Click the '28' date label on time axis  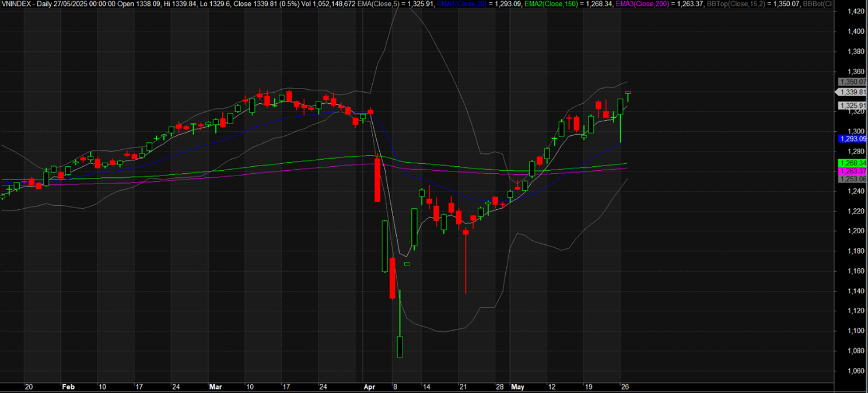tap(500, 387)
